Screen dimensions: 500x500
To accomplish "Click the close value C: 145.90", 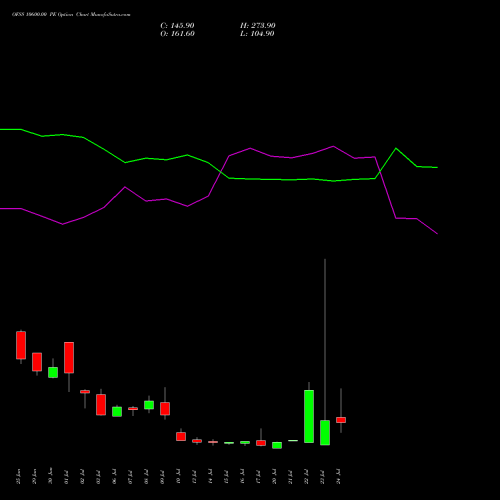I will (x=177, y=26).
